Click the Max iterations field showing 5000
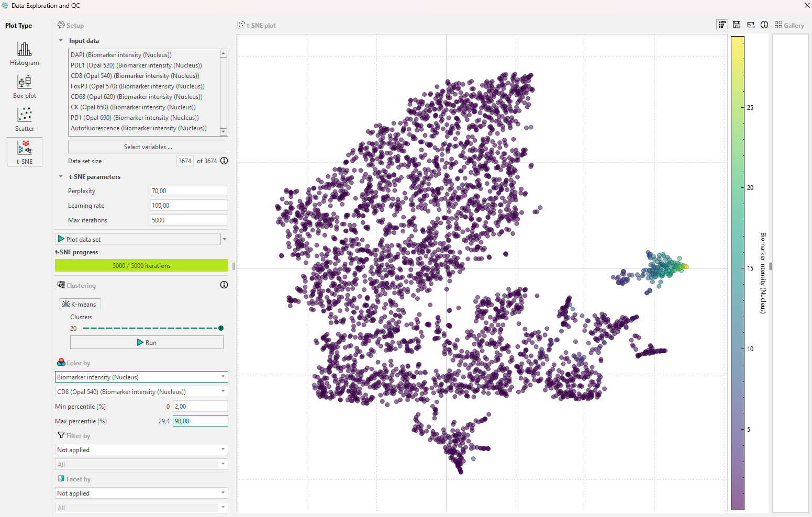The image size is (812, 517). point(189,220)
